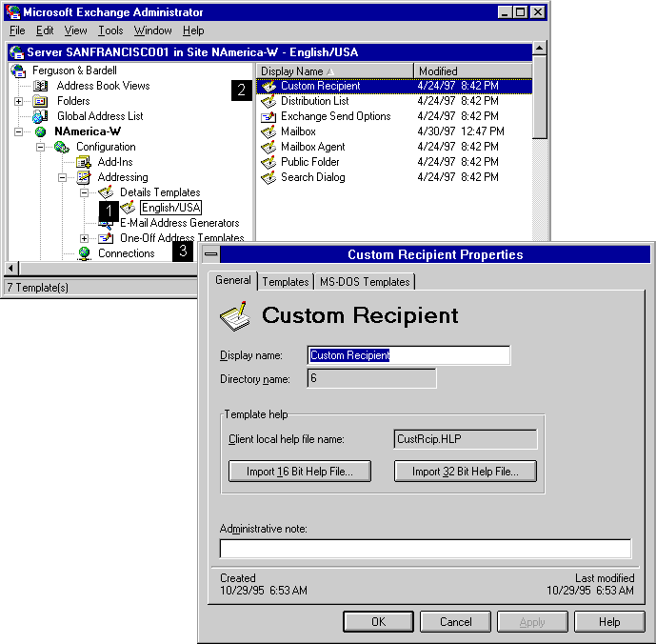Click the Global Address List icon

(40, 116)
